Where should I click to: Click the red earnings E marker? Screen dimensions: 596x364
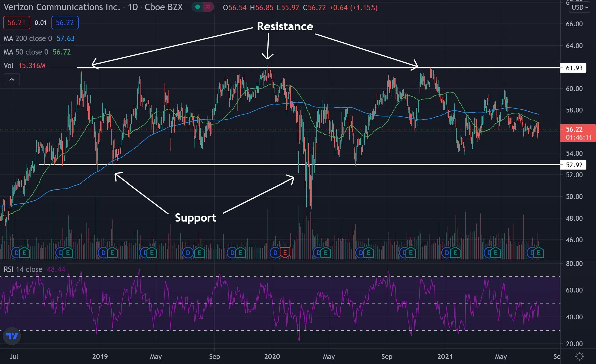point(285,253)
